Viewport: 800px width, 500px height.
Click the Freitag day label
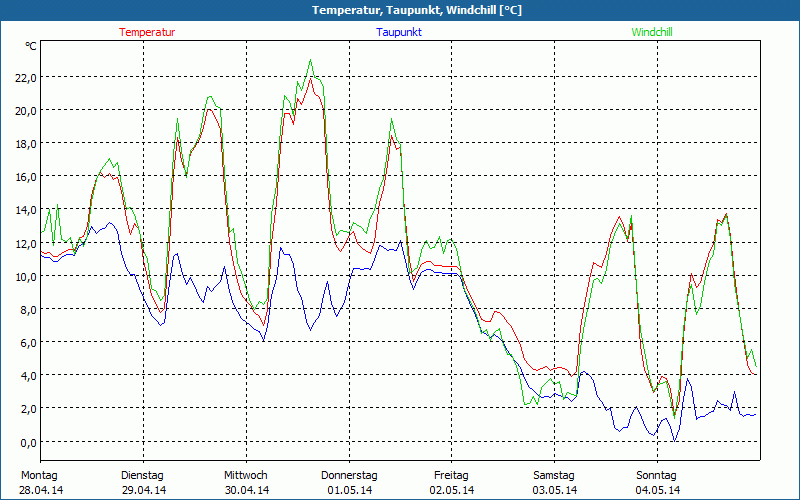point(452,476)
